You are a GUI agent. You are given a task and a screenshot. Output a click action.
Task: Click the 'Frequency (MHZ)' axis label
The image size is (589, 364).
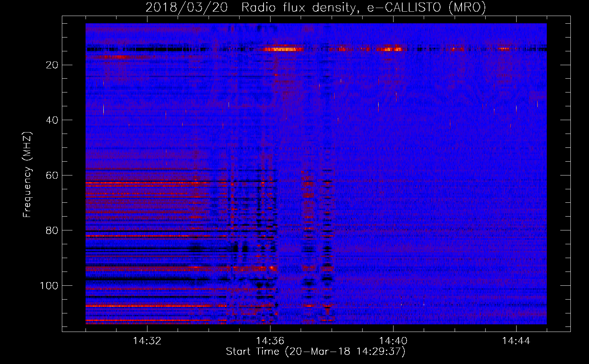point(27,175)
